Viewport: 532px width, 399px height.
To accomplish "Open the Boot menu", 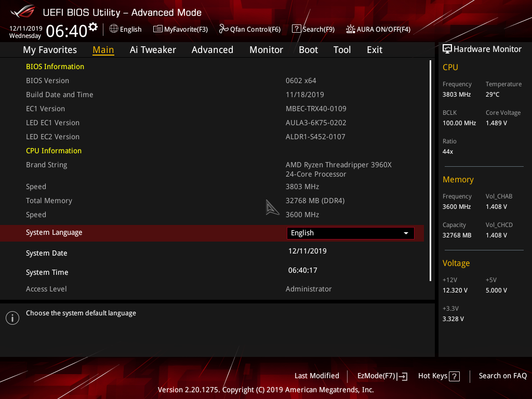I will [308, 49].
